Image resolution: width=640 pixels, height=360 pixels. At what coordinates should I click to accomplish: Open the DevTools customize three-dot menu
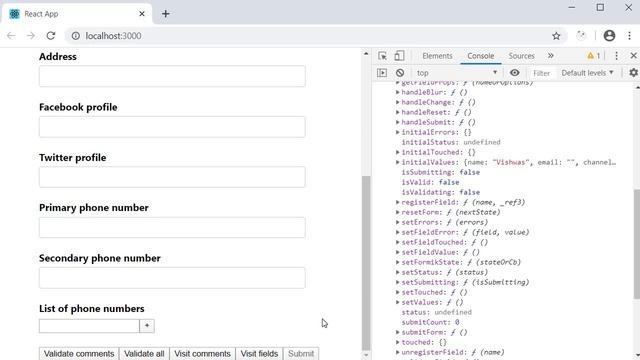[616, 56]
